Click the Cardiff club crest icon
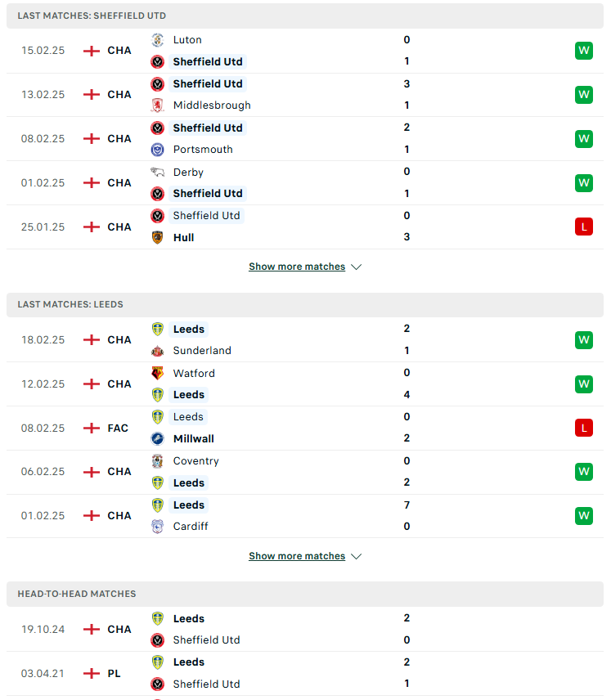Screen dimensions: 611x700 [157, 527]
